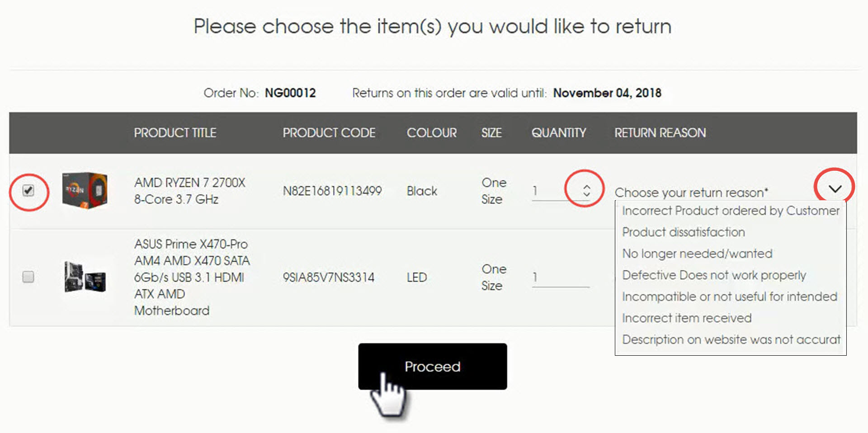Collapse return reason dropdown using chevron arrow

(835, 188)
